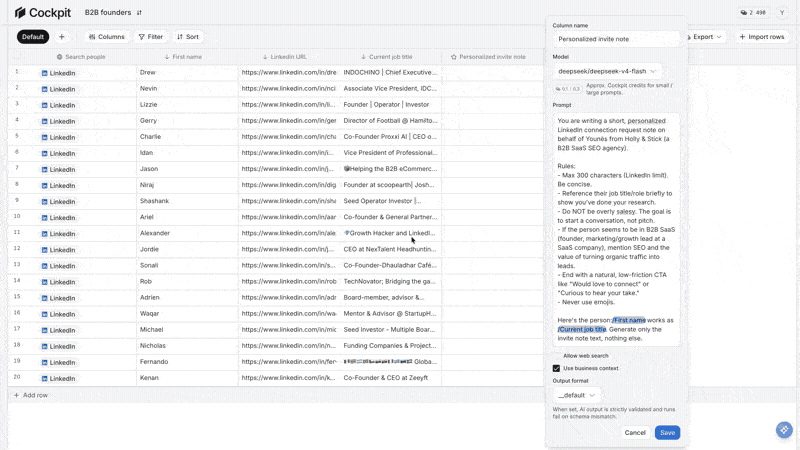Click LinkedIn icon in Michael's row
The height and width of the screenshot is (450, 800).
44,330
